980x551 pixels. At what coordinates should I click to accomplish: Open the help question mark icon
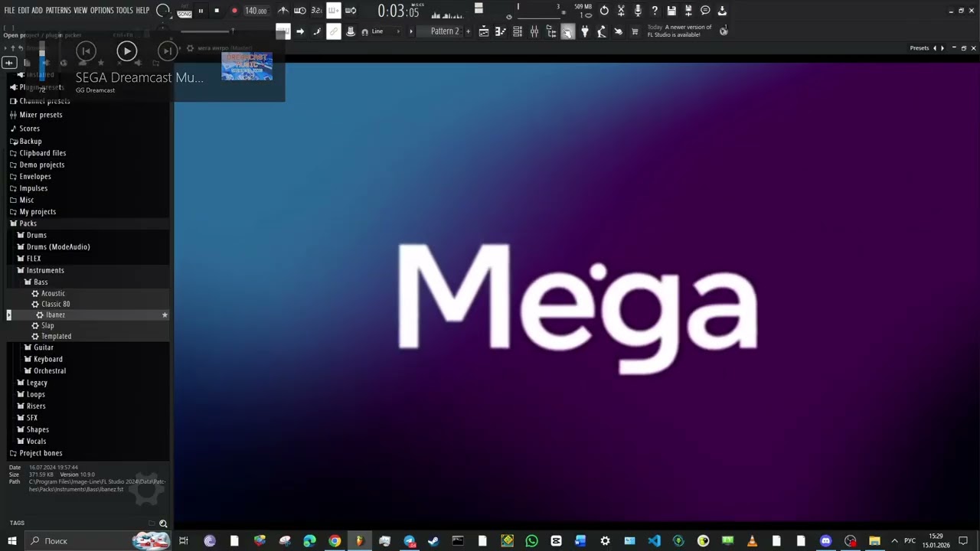(655, 11)
